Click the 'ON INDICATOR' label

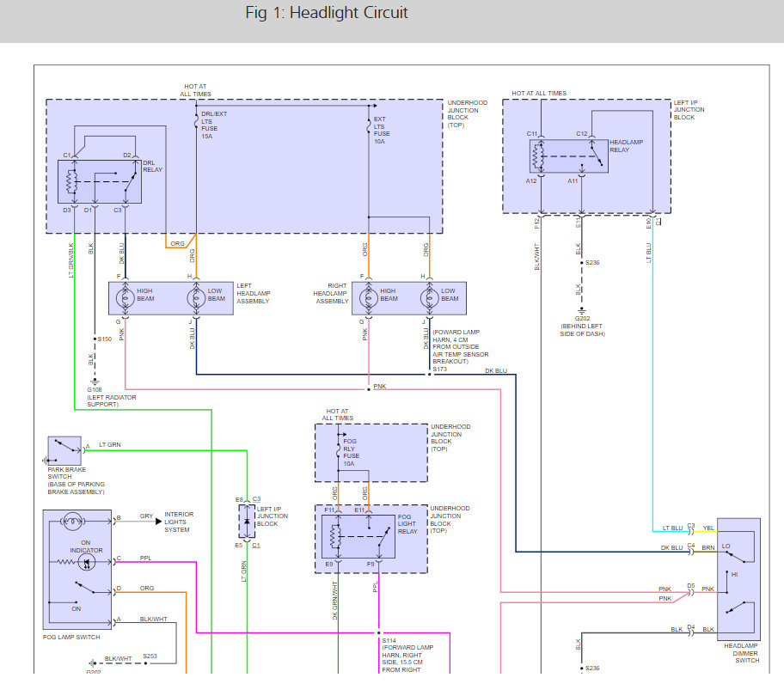click(86, 547)
